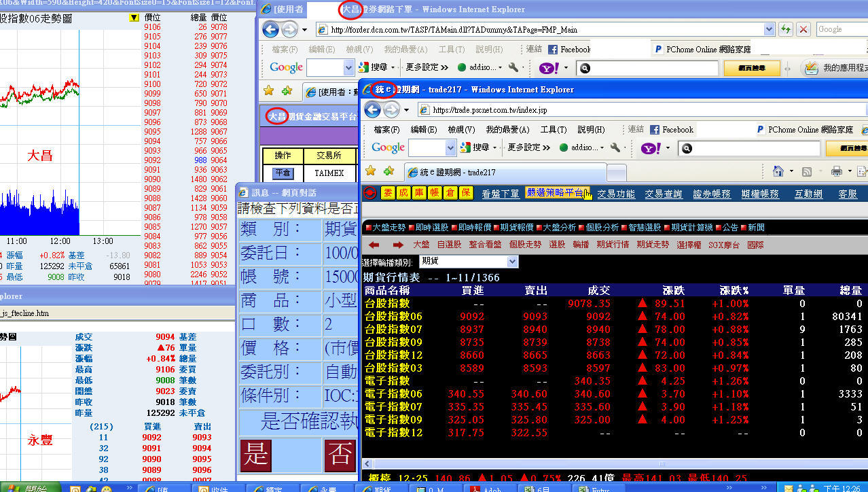Click the red left-arrow in the trade217 navigation row
Screen dimensions: 868x492
[374, 245]
